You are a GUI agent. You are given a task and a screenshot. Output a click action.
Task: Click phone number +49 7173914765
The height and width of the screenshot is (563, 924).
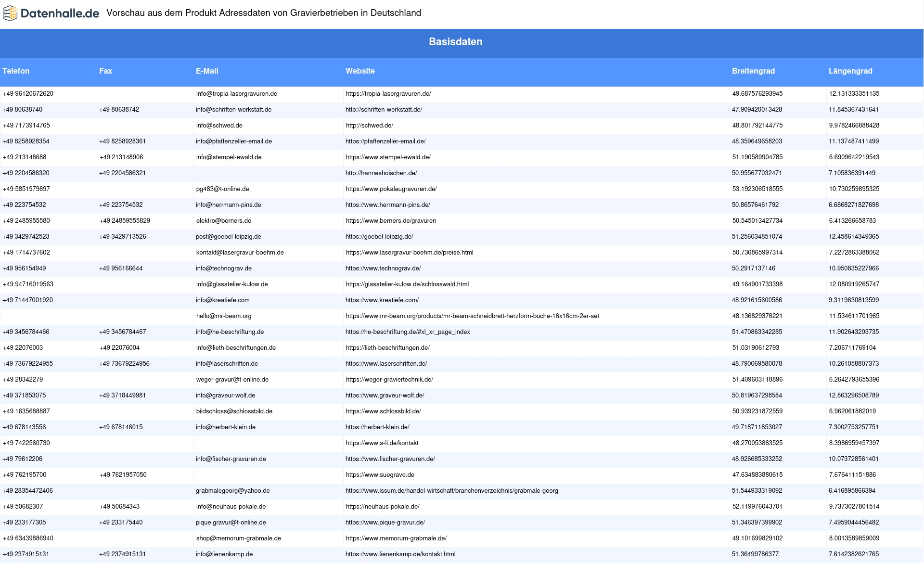tap(26, 126)
